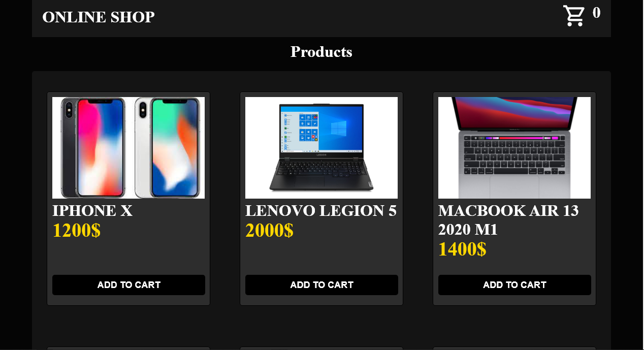
Task: Click the 1400$ price label
Action: click(x=463, y=249)
